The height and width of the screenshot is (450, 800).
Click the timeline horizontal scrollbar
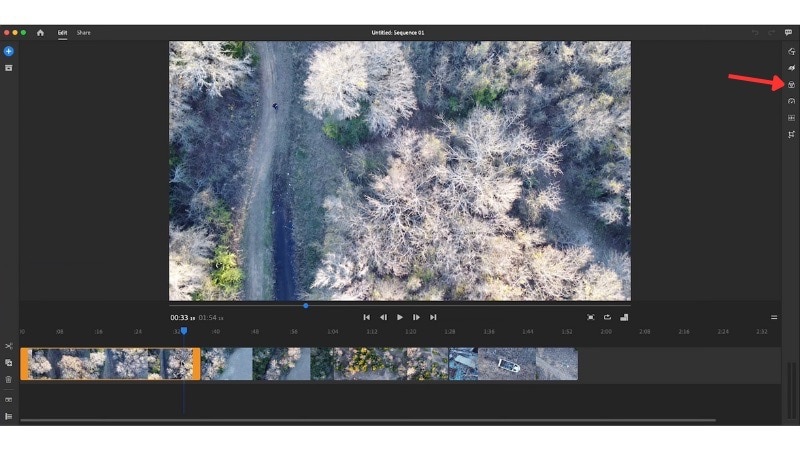pos(368,420)
